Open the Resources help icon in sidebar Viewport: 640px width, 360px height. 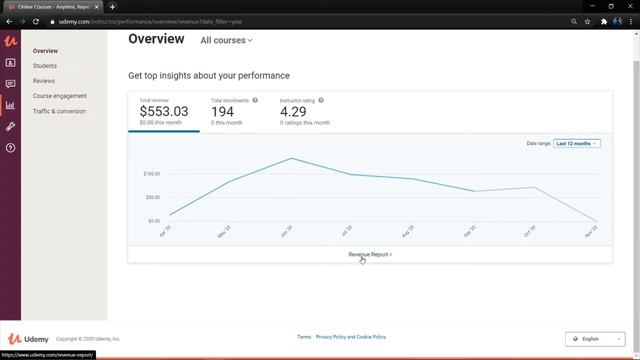pyautogui.click(x=10, y=148)
